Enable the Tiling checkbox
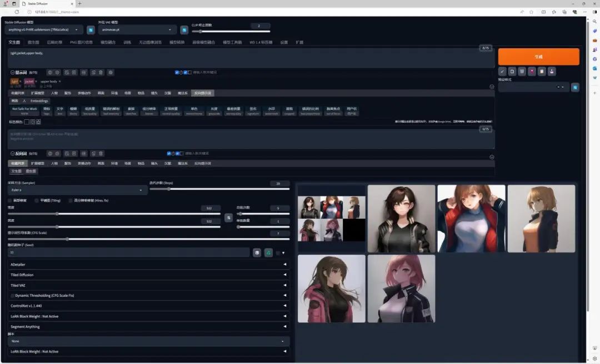The height and width of the screenshot is (364, 600). coord(37,200)
